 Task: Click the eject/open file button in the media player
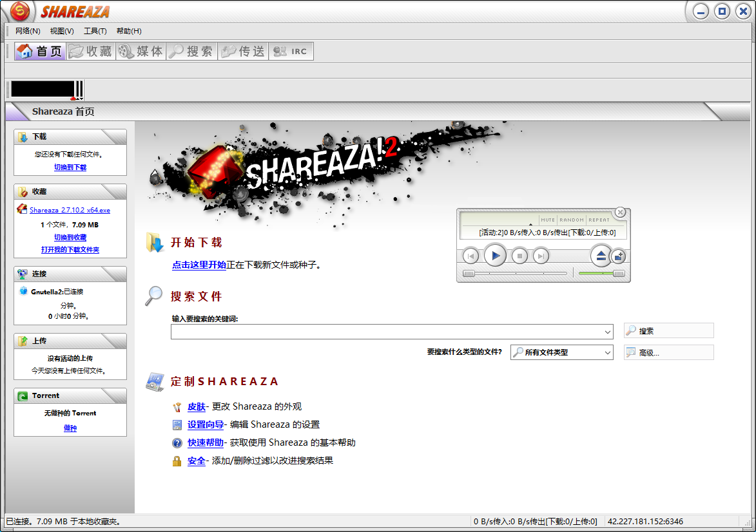tap(601, 256)
